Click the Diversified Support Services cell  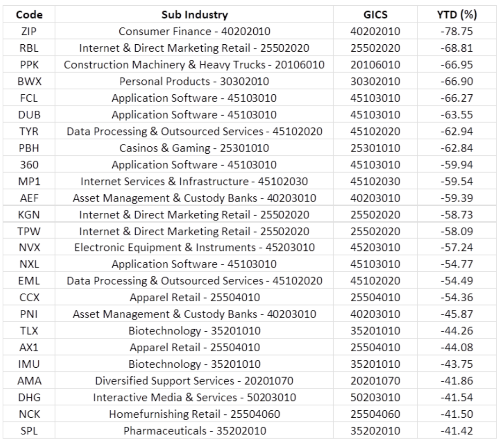[194, 381]
